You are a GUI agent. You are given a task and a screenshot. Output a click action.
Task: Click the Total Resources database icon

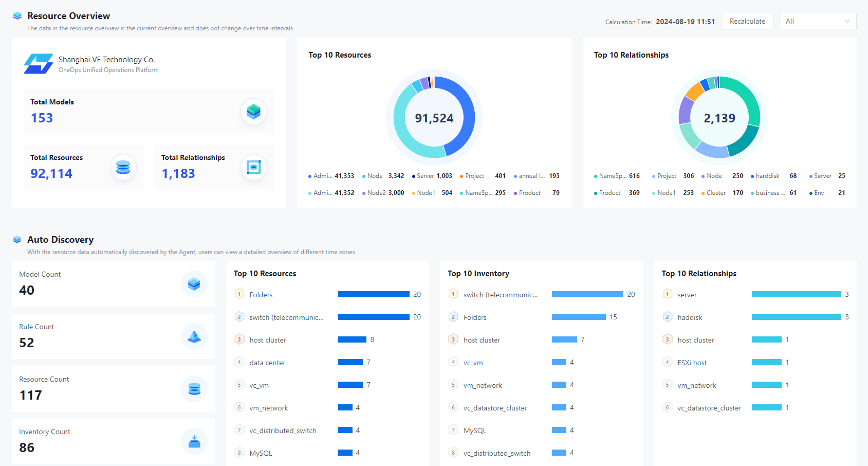click(123, 167)
